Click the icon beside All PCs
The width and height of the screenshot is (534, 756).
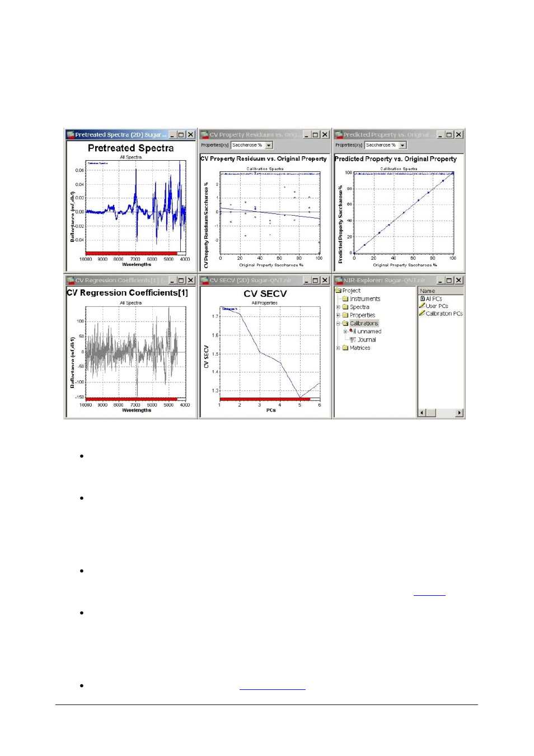click(422, 299)
